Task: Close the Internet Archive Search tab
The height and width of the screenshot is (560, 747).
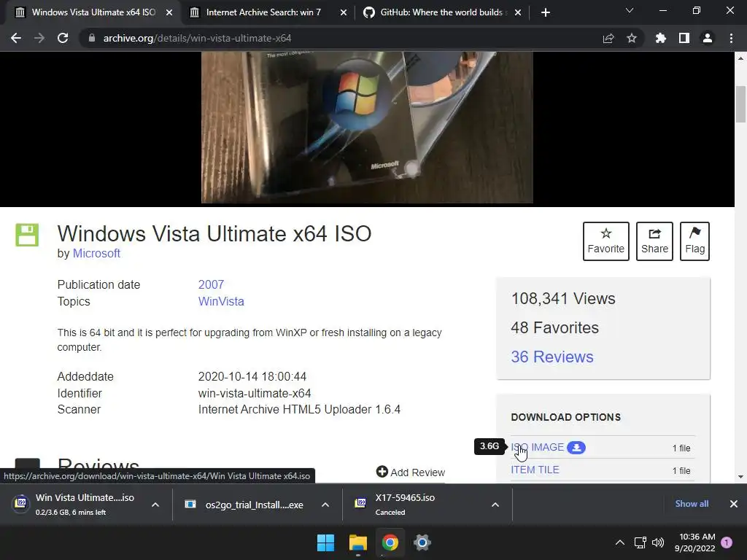Action: pyautogui.click(x=344, y=12)
